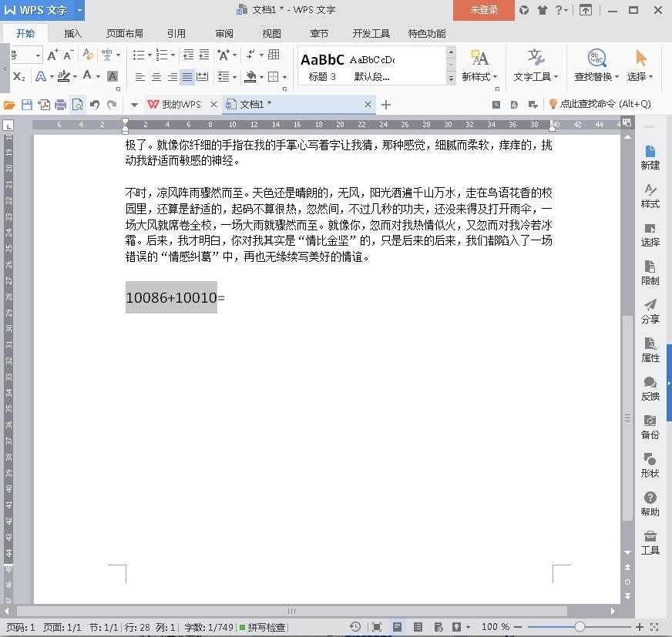672x637 pixels.
Task: Toggle 拼写检查 spell check in status bar
Action: tap(262, 627)
